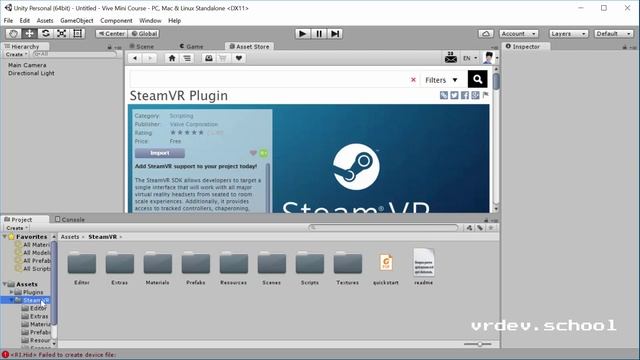Open the Default layout dropdown

tap(613, 33)
